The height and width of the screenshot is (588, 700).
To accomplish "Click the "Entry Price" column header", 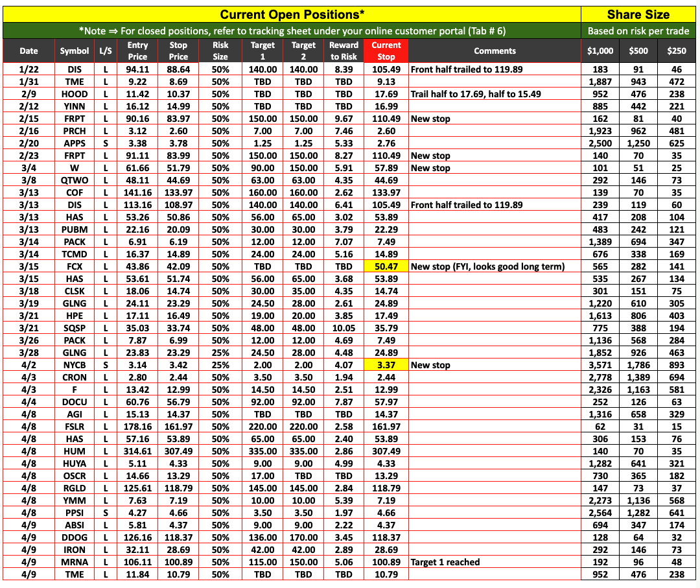I will [x=137, y=51].
